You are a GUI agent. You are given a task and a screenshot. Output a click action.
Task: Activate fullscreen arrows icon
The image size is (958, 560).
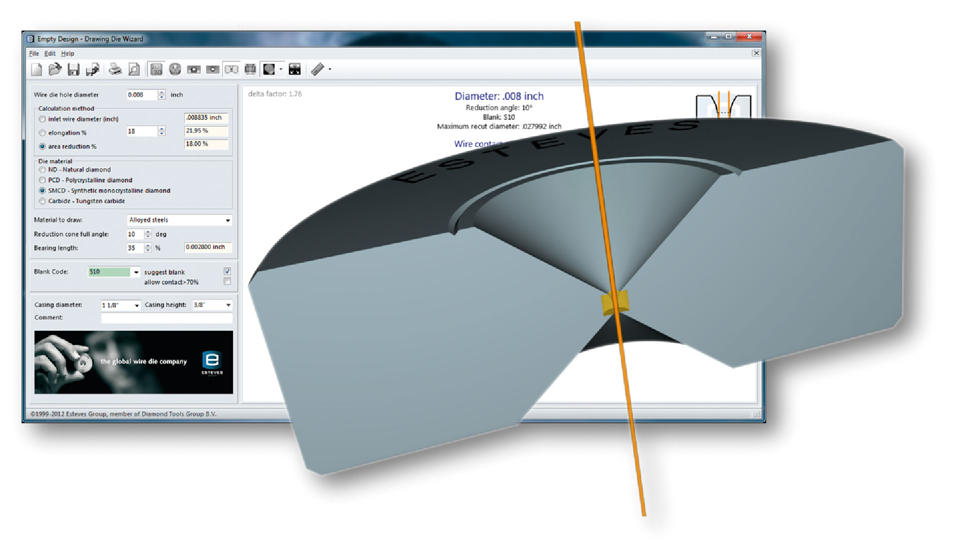pos(295,70)
